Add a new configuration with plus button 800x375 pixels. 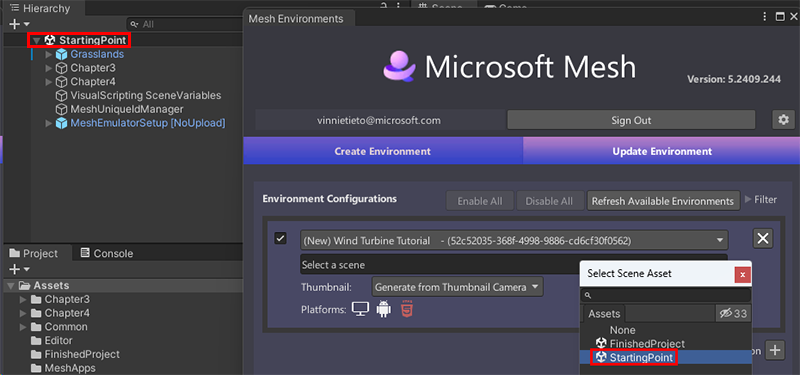[776, 351]
